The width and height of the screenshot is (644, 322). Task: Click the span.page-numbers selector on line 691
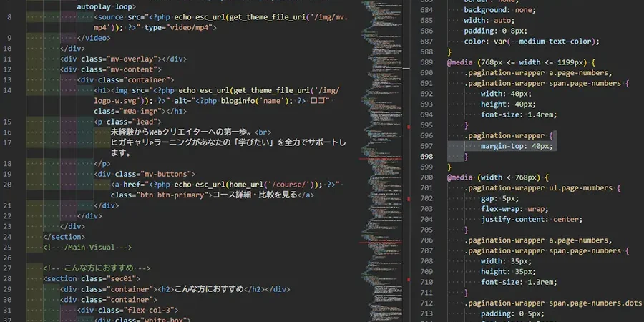tap(585, 83)
